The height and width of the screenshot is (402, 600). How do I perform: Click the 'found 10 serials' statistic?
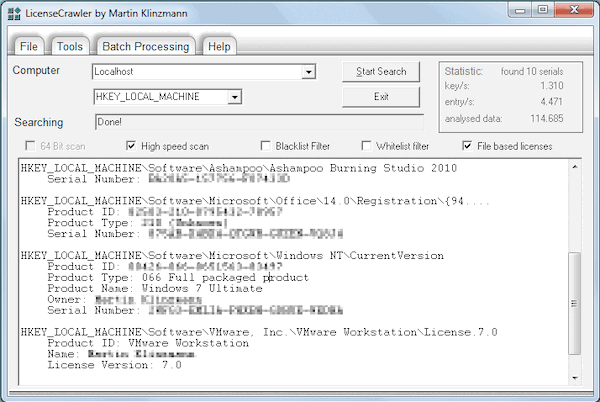[532, 72]
